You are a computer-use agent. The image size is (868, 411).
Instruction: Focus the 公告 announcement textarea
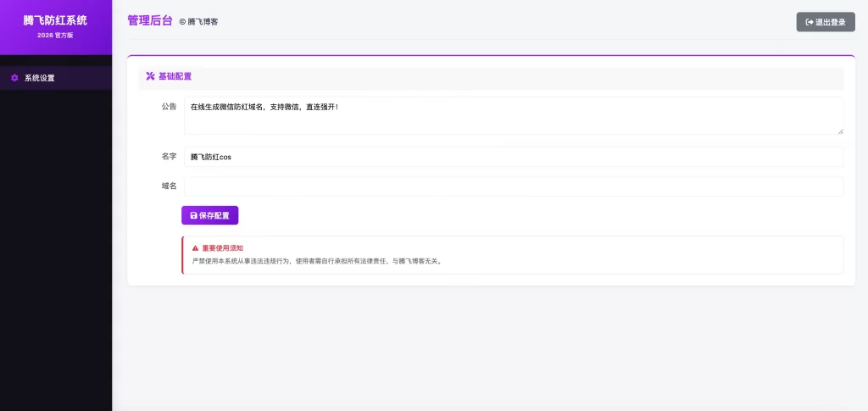point(514,115)
